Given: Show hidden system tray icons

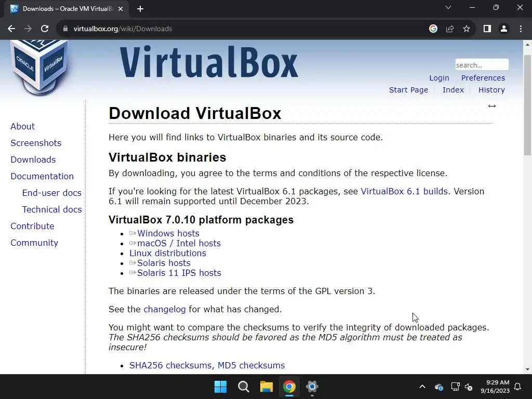Looking at the screenshot, I should 422,387.
